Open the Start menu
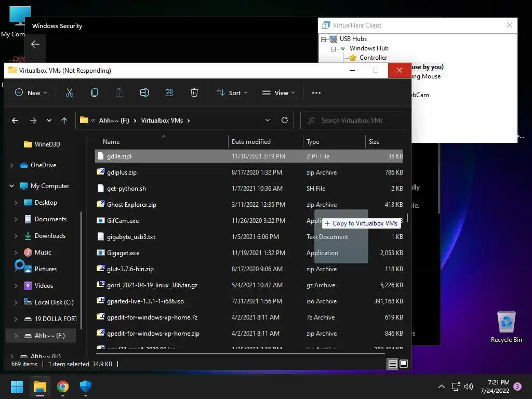This screenshot has width=532, height=399. (x=17, y=387)
